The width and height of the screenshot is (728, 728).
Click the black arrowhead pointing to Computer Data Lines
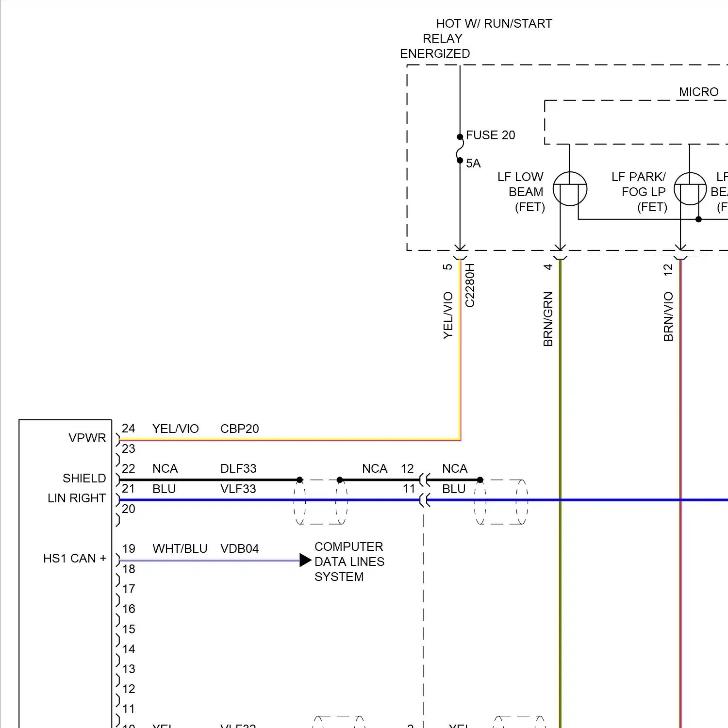(305, 560)
